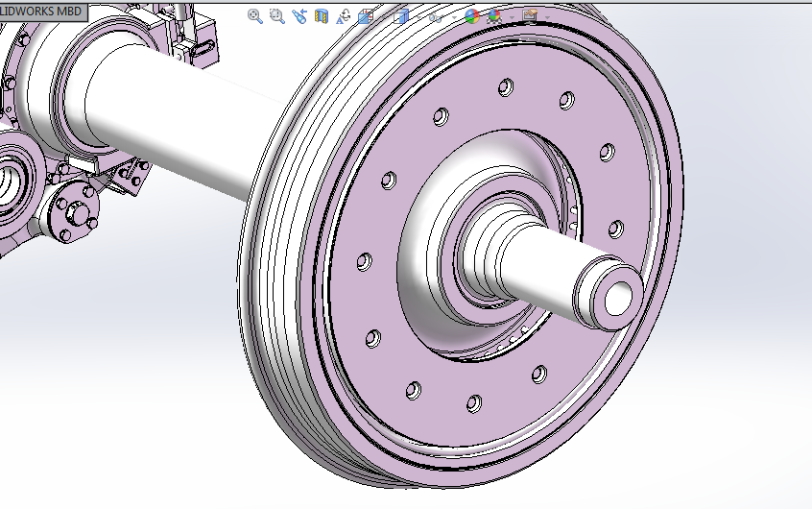Choose the Display Style box icon
812x509 pixels.
(401, 16)
